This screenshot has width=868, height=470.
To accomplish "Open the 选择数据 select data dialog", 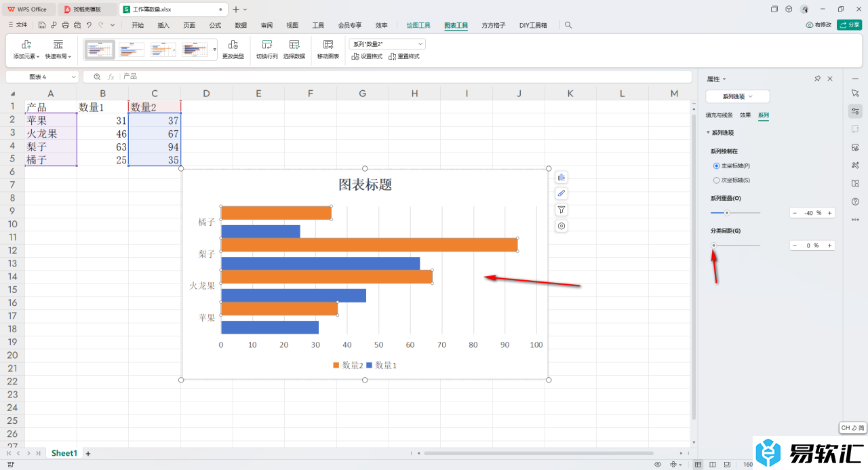I will [294, 45].
